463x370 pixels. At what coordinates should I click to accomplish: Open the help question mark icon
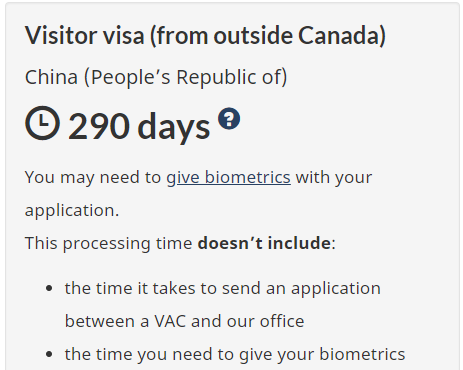tap(229, 118)
